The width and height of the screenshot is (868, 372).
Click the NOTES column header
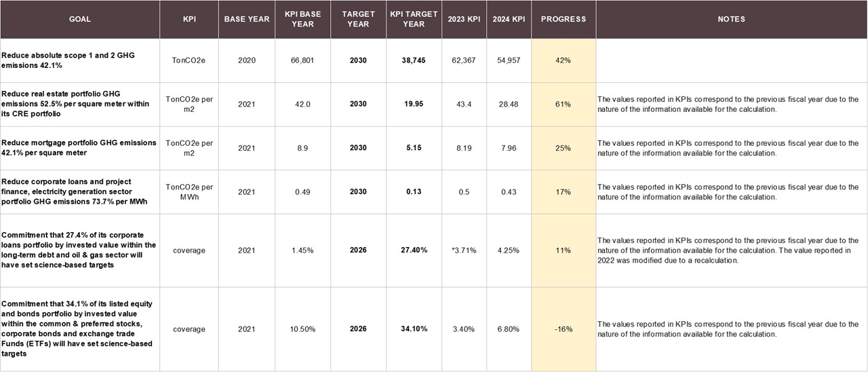tap(731, 19)
